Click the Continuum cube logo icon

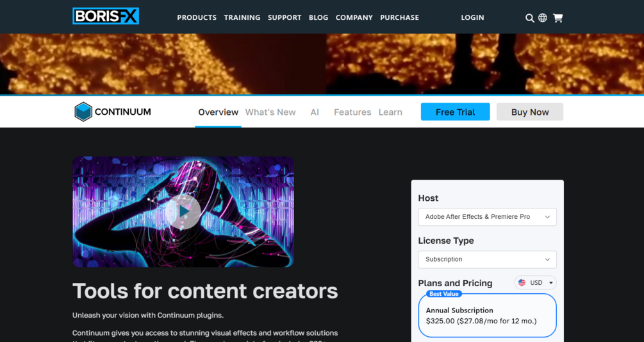pos(83,112)
